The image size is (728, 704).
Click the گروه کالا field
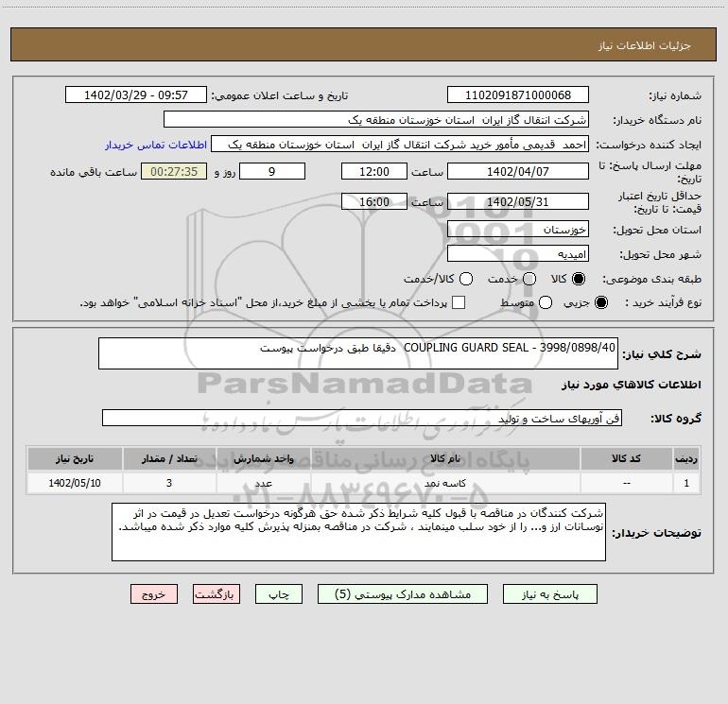click(361, 418)
